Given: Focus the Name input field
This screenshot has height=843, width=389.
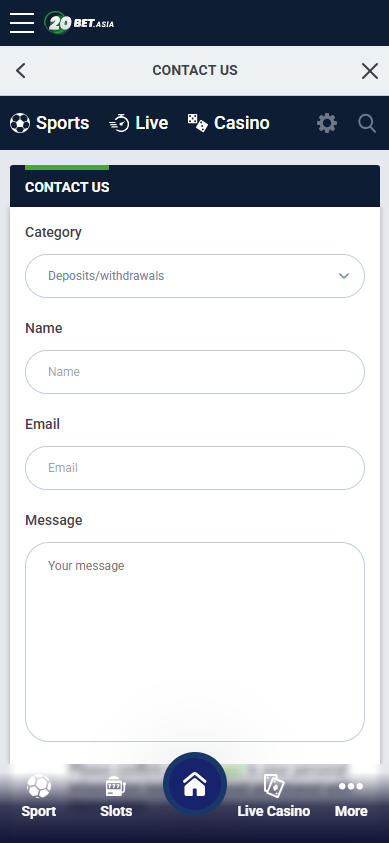Looking at the screenshot, I should [x=194, y=372].
